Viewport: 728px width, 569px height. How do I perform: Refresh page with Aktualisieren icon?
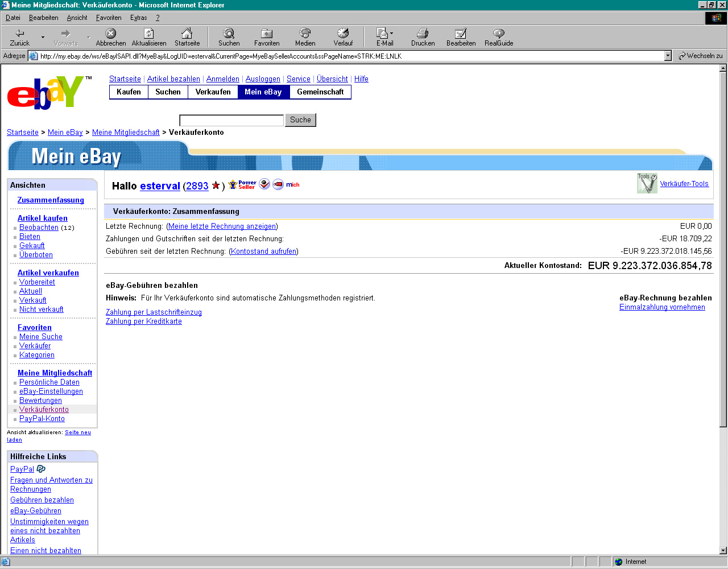click(149, 34)
